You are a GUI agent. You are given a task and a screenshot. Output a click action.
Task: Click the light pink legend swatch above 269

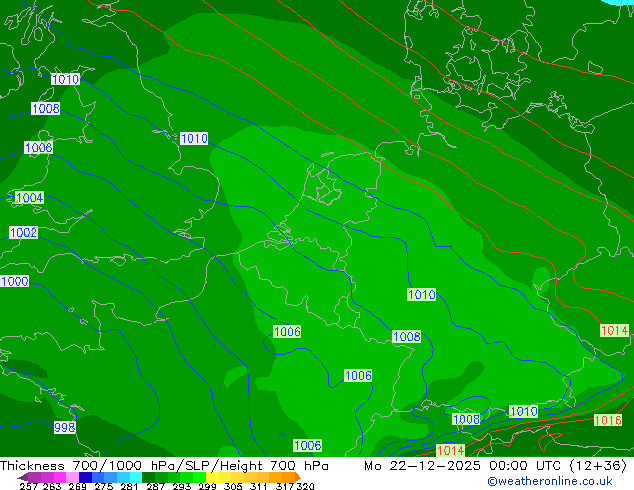click(72, 477)
